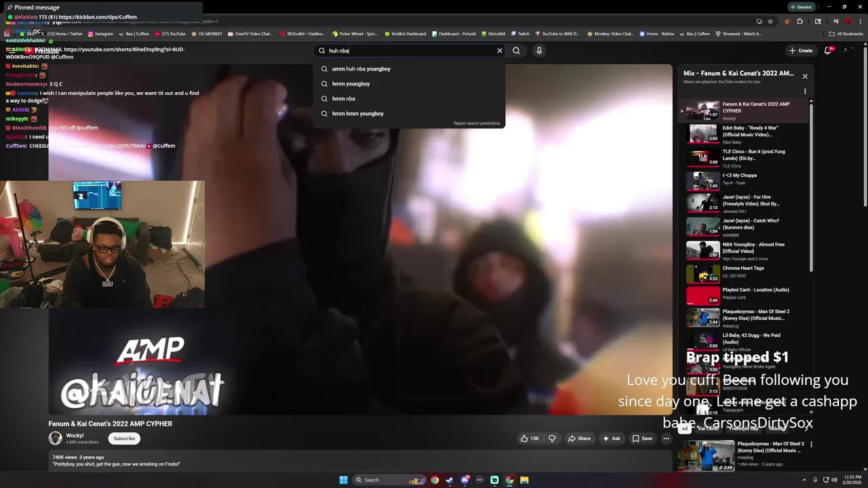Open more actions ellipsis below video

[x=666, y=439]
